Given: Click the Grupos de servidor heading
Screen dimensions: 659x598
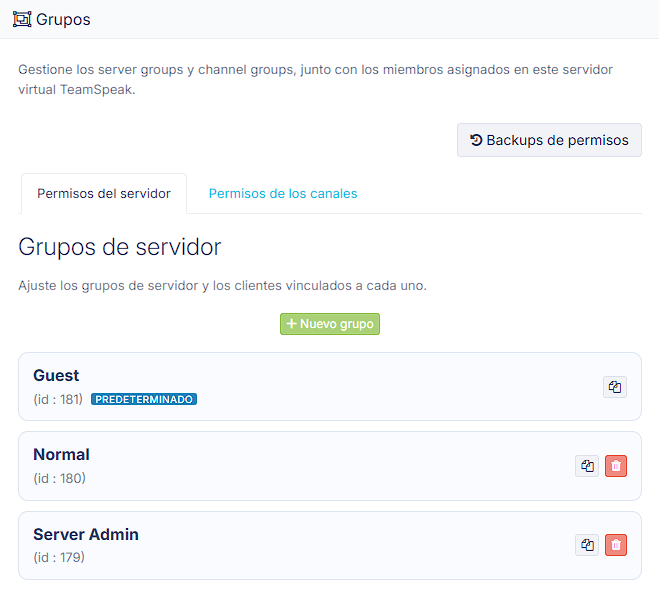Looking at the screenshot, I should pyautogui.click(x=119, y=247).
